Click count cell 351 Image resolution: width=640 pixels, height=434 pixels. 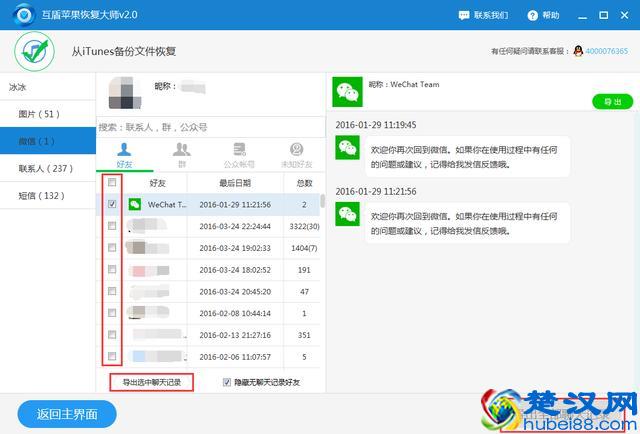coord(304,335)
